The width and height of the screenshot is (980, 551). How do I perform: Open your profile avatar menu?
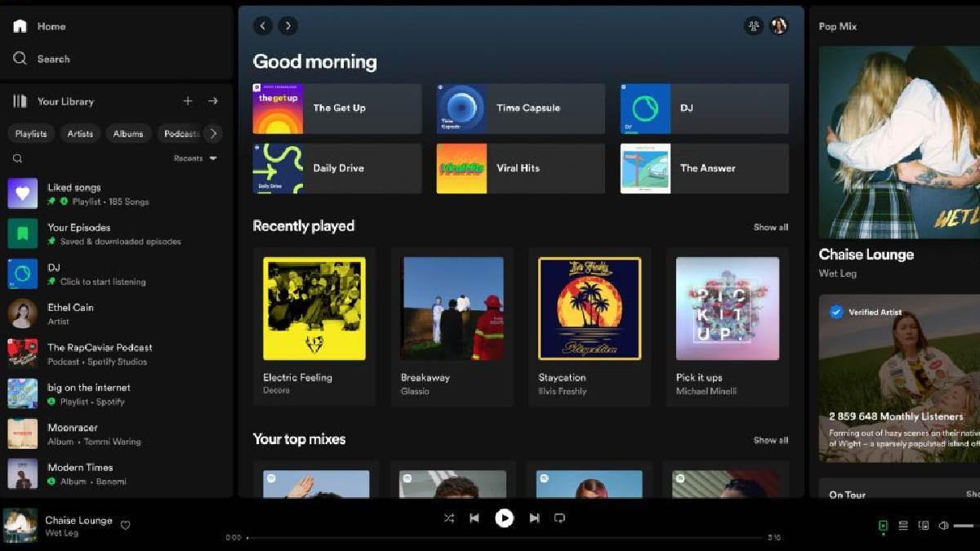point(780,25)
